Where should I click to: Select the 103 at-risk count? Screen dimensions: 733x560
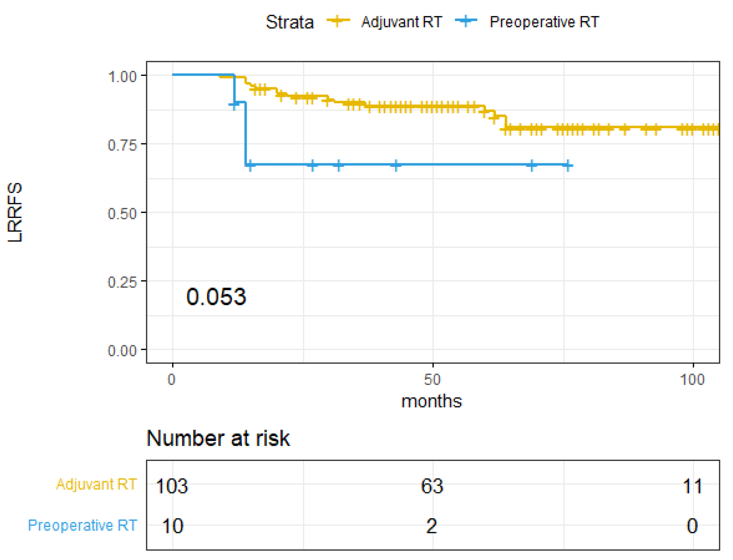(x=172, y=486)
